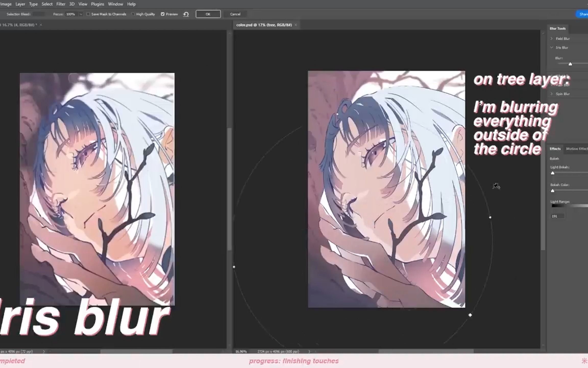Enable Save Mask to Channels
Image resolution: width=588 pixels, height=368 pixels.
88,14
